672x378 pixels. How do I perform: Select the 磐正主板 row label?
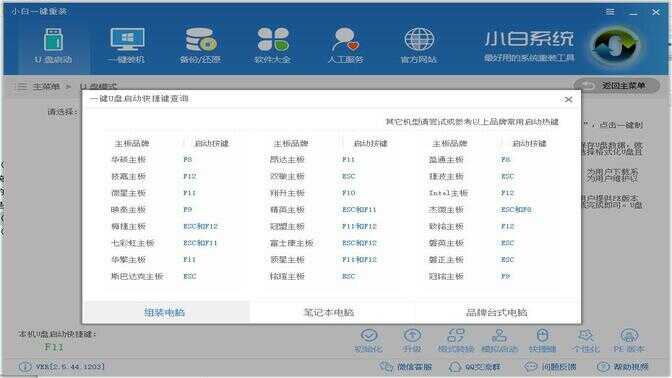pos(446,260)
